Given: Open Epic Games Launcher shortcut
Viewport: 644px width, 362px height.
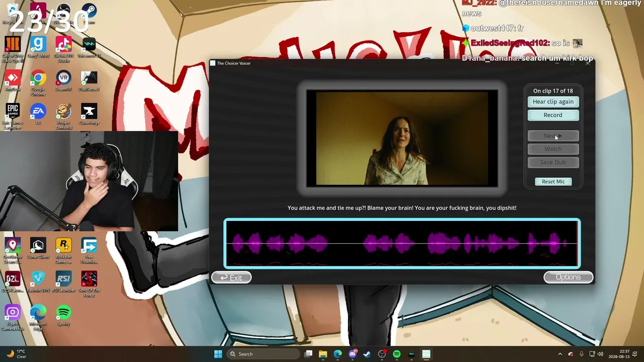Looking at the screenshot, I should pyautogui.click(x=13, y=117).
